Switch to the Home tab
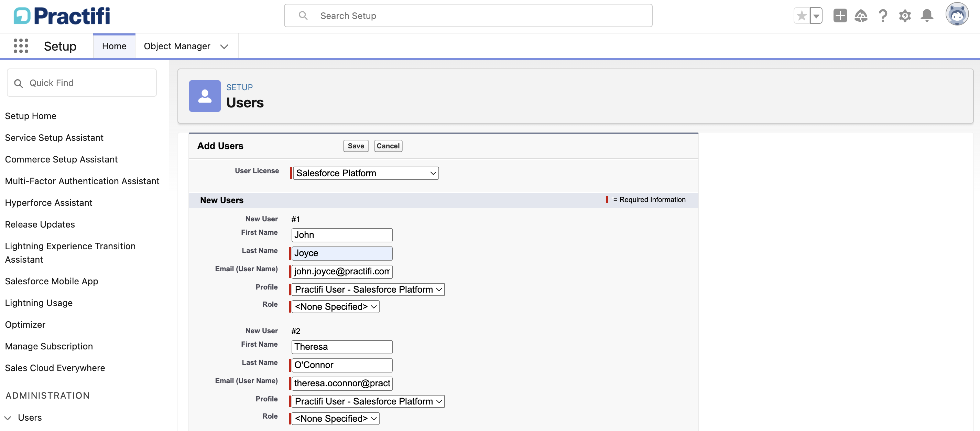This screenshot has width=980, height=431. coord(114,46)
